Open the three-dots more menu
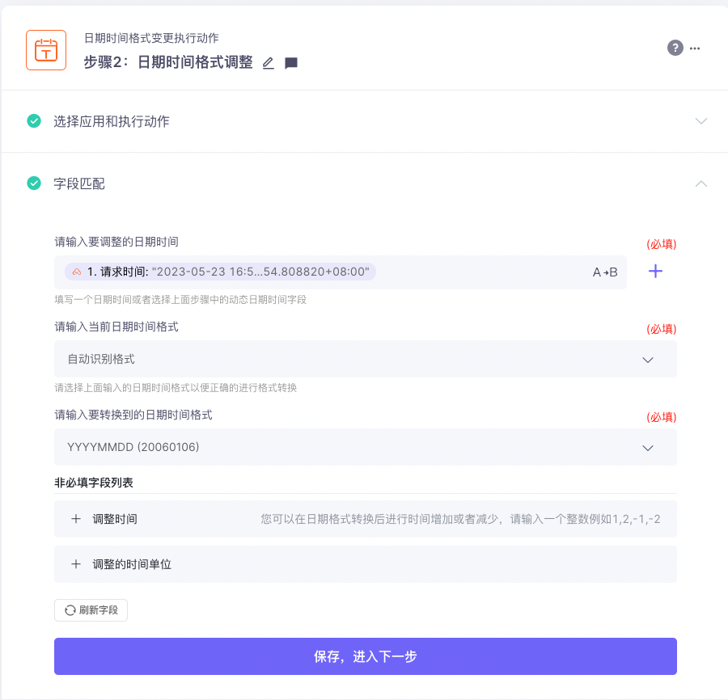 click(x=695, y=48)
